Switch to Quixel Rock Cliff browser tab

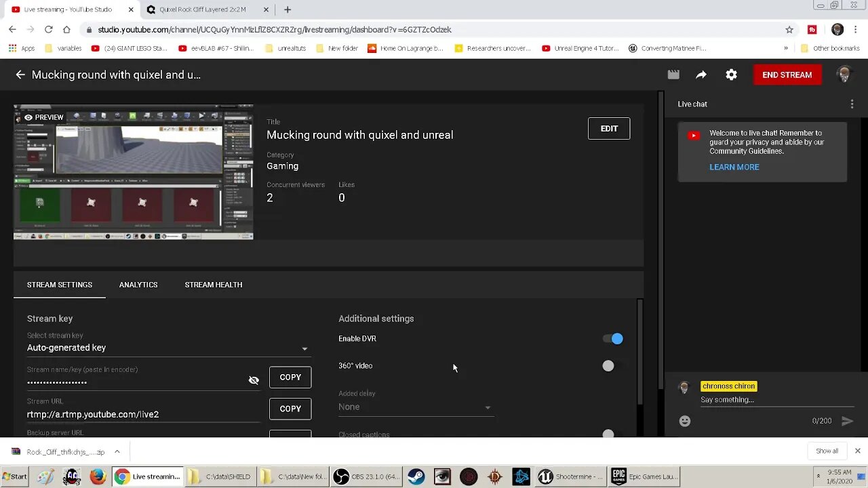point(203,9)
